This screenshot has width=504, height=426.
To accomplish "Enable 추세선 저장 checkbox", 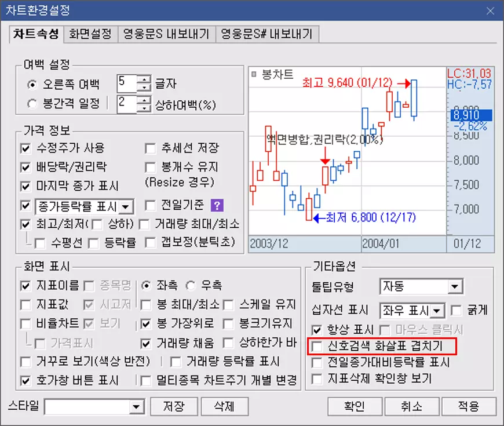I will [x=150, y=148].
